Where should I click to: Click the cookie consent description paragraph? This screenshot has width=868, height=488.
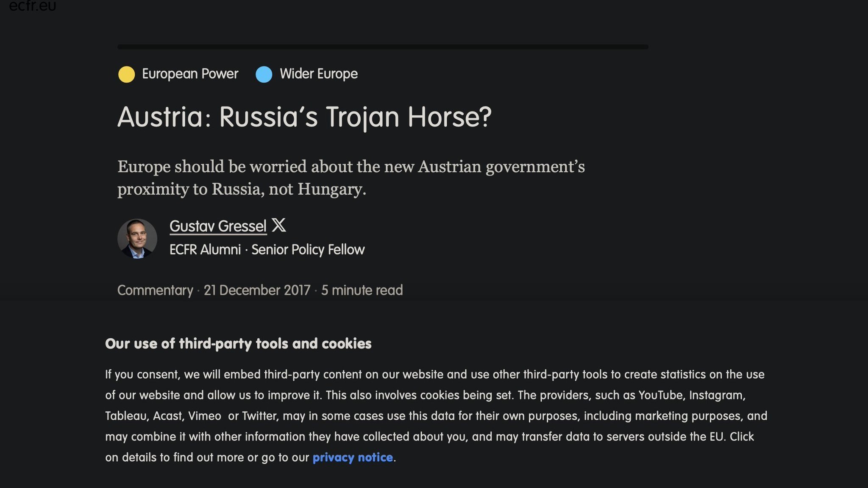(x=436, y=415)
